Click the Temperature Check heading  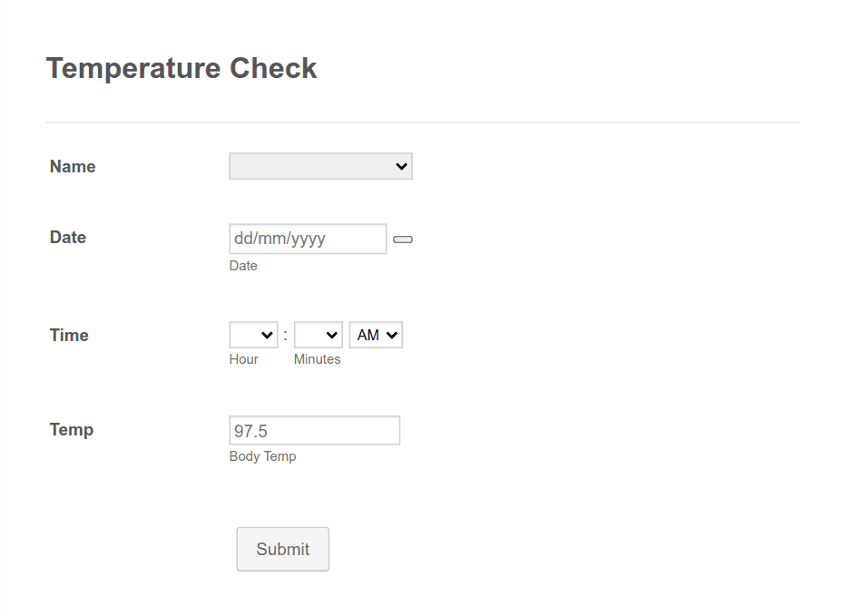[182, 67]
